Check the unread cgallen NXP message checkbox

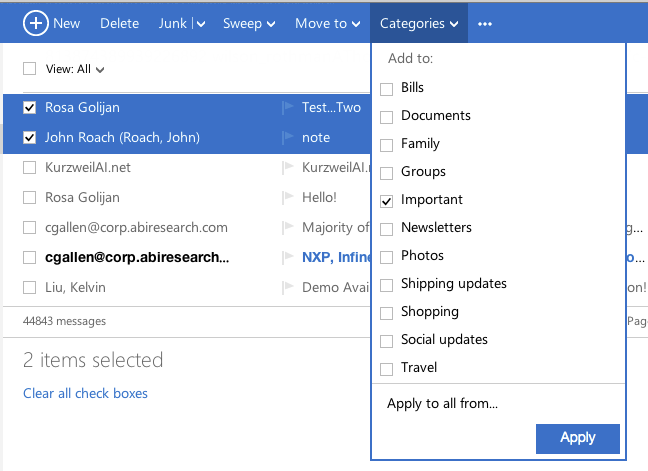(x=29, y=257)
